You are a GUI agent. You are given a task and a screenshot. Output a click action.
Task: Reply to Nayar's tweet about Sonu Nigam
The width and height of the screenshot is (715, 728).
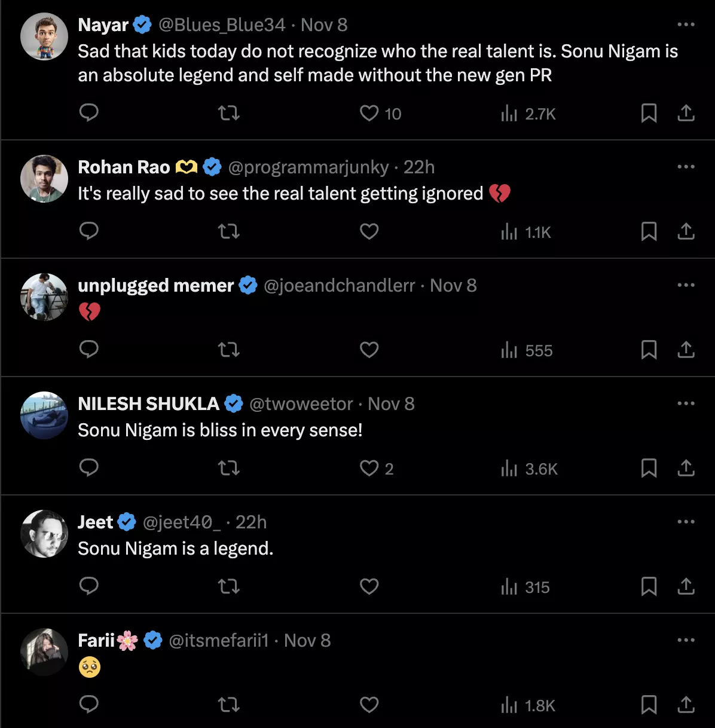89,113
